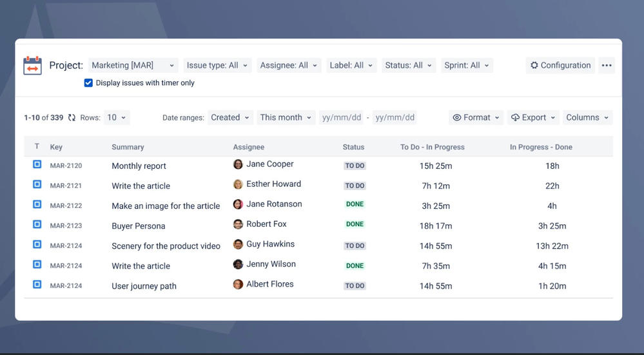Screen dimensions: 644x355
Task: Change Rows count dropdown showing 10
Action: (117, 117)
